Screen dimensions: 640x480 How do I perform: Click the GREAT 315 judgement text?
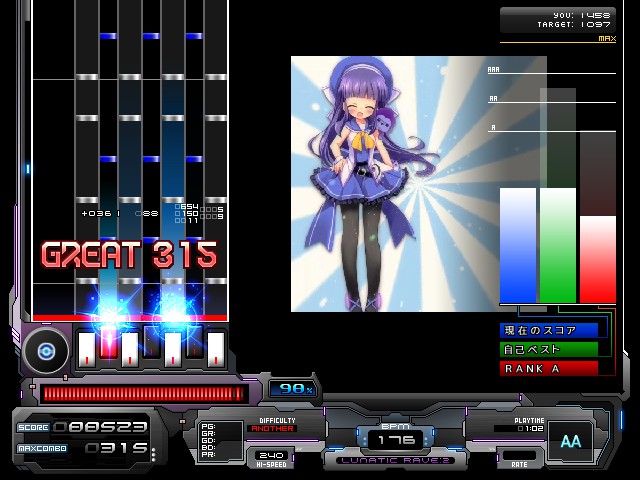(x=129, y=255)
